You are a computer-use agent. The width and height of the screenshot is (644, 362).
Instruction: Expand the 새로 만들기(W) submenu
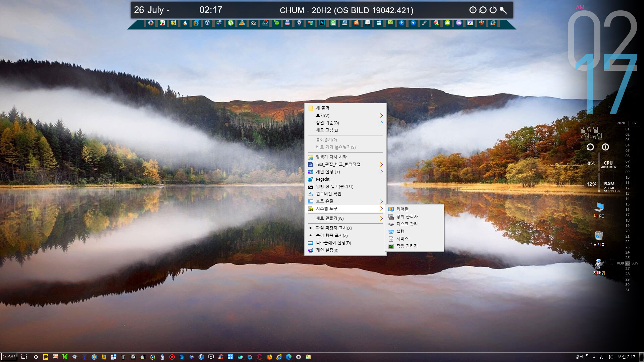(x=345, y=218)
